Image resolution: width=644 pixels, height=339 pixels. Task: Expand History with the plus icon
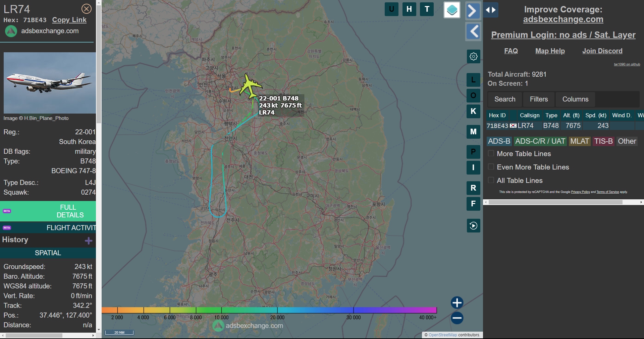tap(89, 241)
